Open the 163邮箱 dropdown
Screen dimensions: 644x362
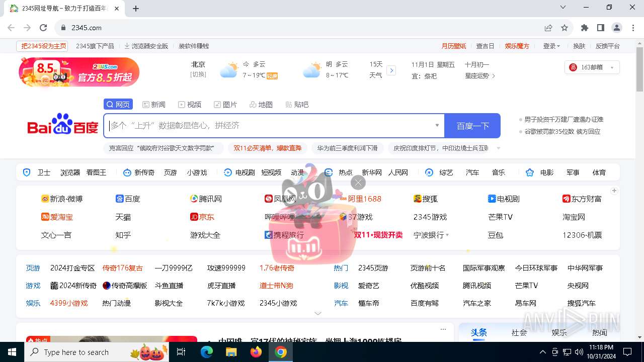click(592, 67)
